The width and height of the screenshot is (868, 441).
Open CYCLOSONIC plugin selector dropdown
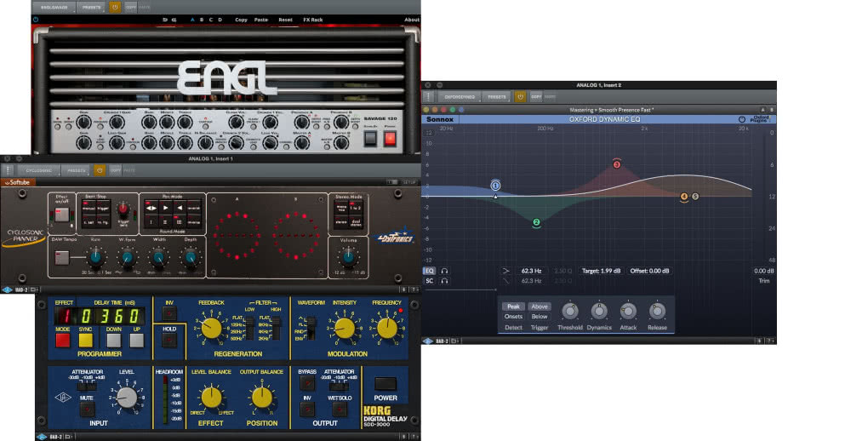click(39, 170)
